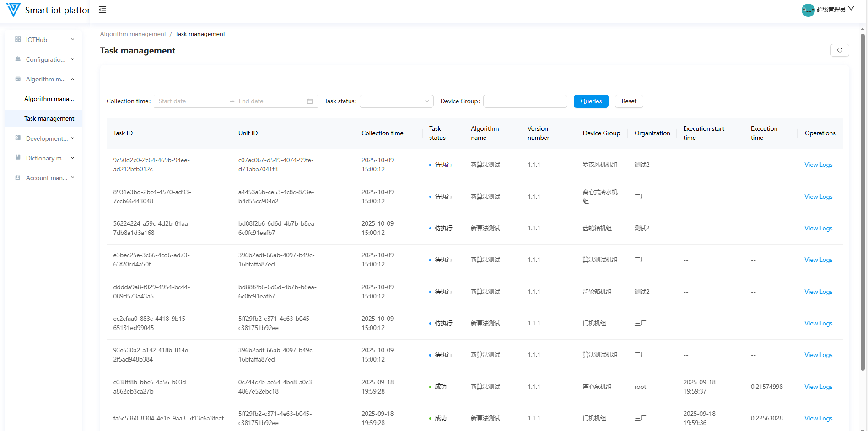The image size is (868, 431).
Task: Click the Account management icon
Action: (18, 177)
